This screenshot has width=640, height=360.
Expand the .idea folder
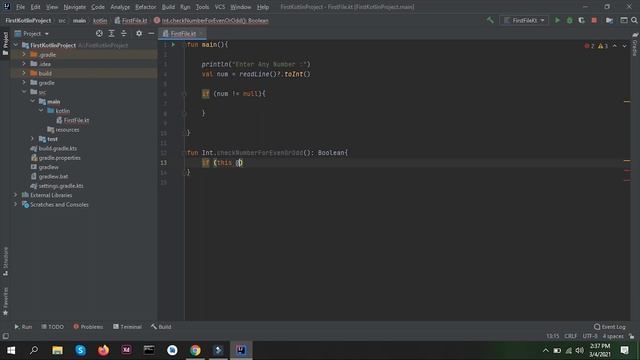pyautogui.click(x=24, y=64)
